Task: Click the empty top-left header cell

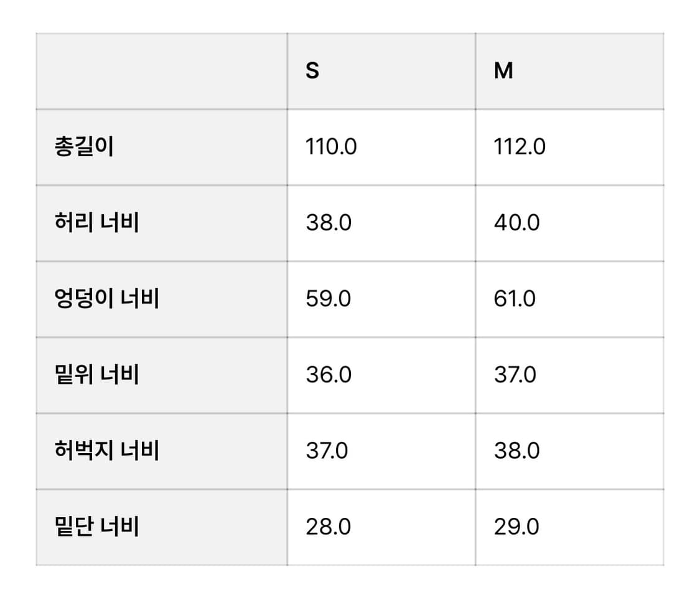Action: pos(162,72)
